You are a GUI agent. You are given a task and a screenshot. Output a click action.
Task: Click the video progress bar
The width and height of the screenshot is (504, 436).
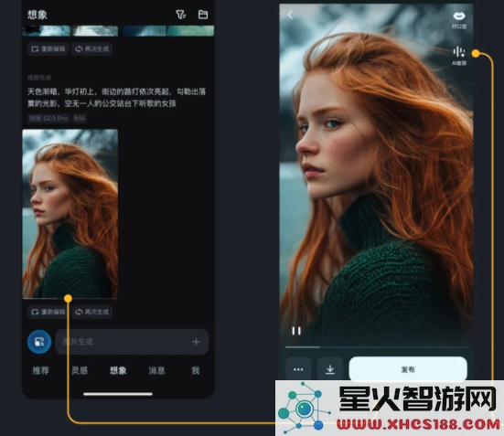point(376,347)
